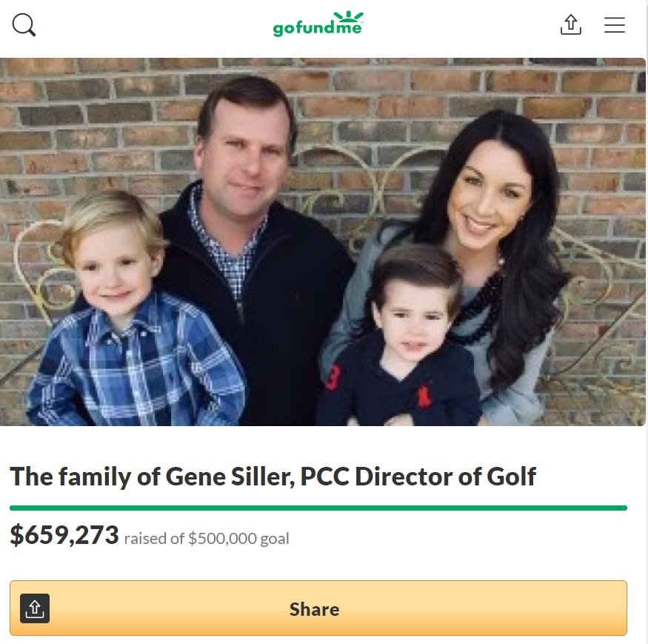Click the toddler in the navy sweater

click(x=404, y=341)
